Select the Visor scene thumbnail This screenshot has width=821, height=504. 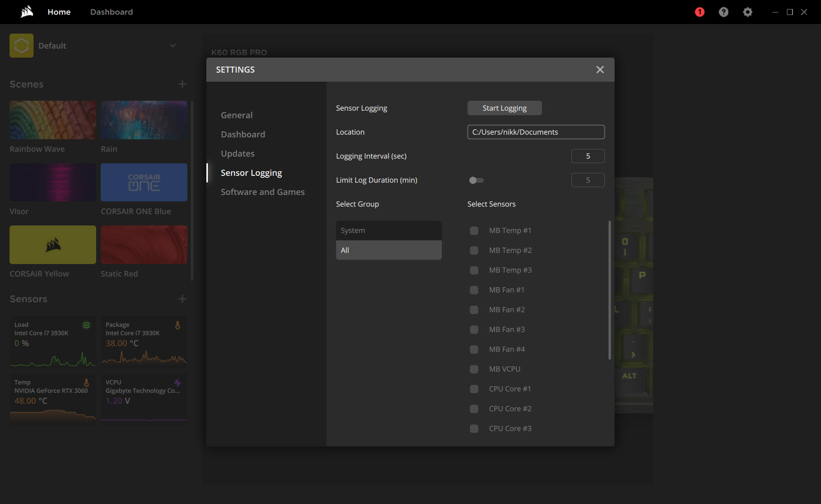[x=53, y=182]
